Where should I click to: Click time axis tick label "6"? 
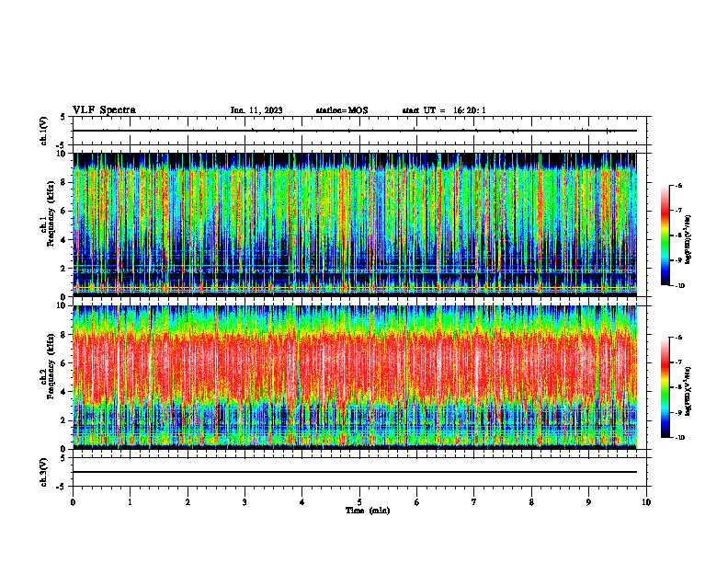(417, 502)
